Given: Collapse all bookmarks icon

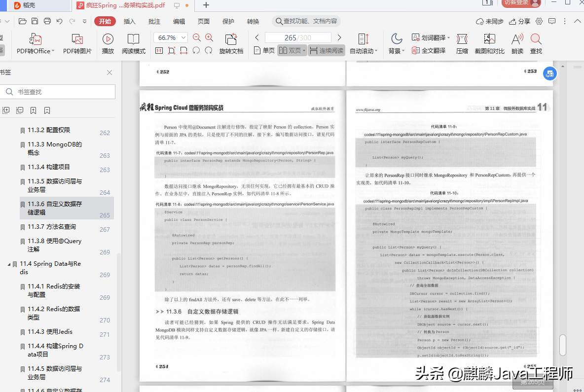Looking at the screenshot, I should (20, 110).
